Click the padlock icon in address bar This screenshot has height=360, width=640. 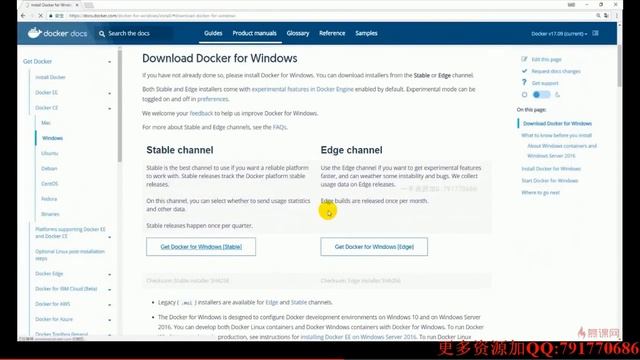click(51, 16)
